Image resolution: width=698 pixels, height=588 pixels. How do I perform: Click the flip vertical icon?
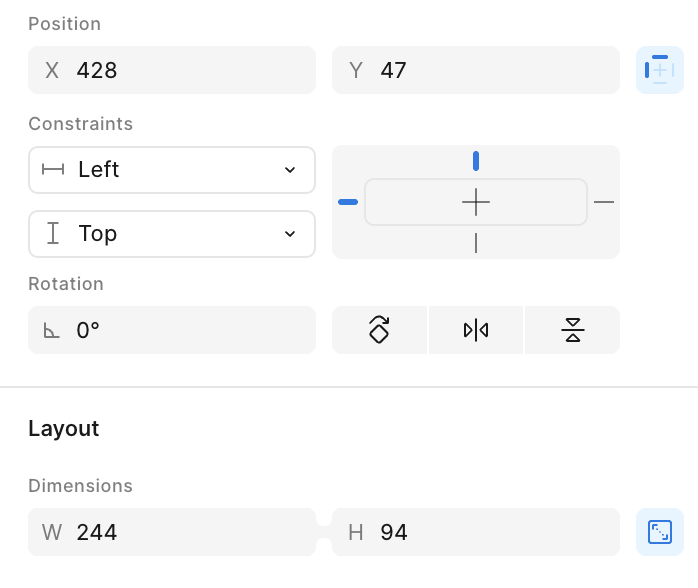[x=572, y=330]
